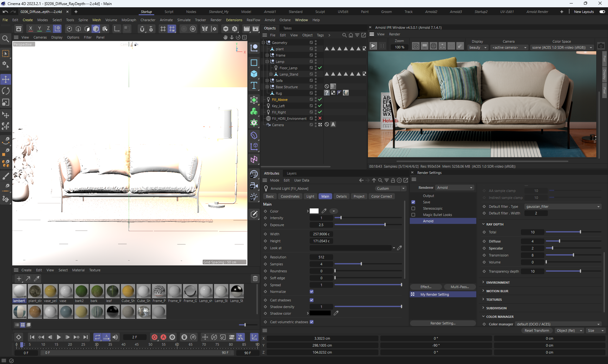Enable the Stereoscopic render option
The width and height of the screenshot is (608, 364).
(413, 208)
